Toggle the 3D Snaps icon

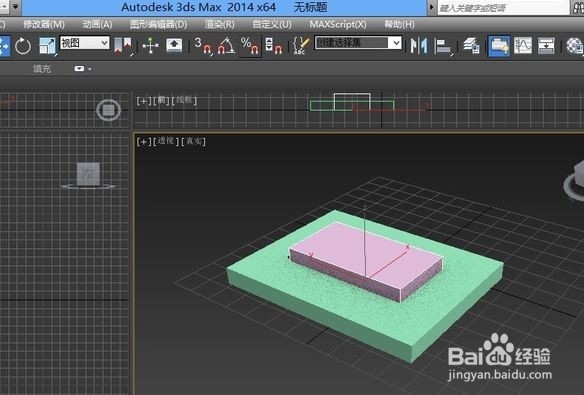pos(203,46)
